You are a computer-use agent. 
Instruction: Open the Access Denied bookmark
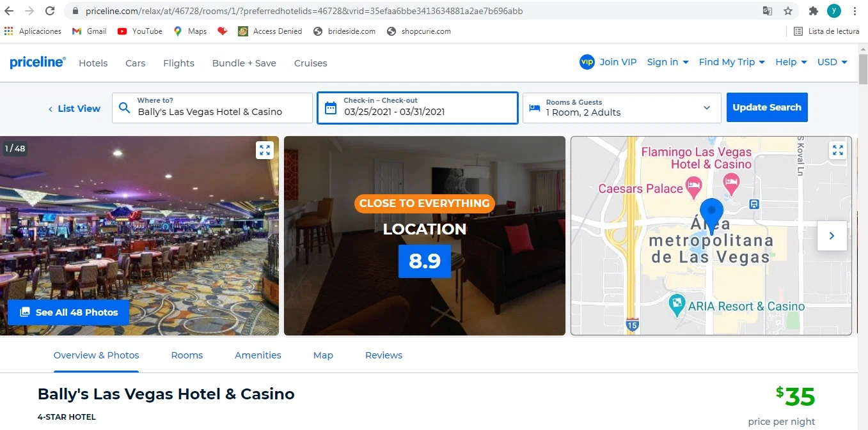pyautogui.click(x=270, y=31)
